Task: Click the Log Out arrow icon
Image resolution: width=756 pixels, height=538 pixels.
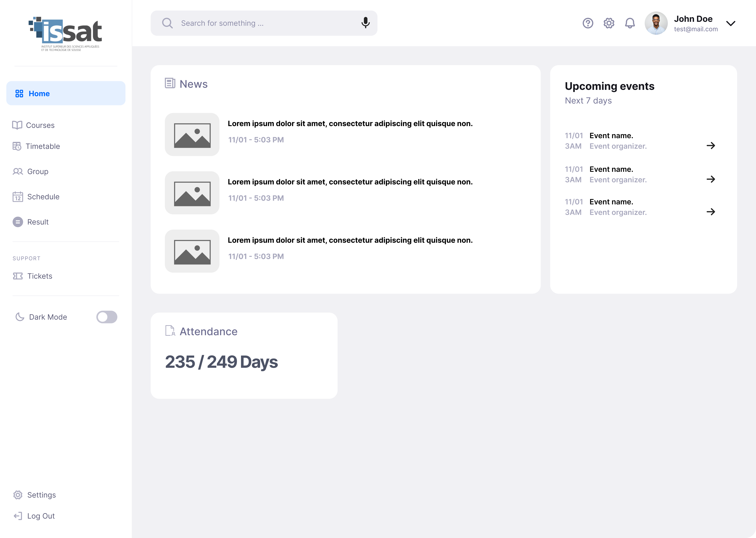Action: pyautogui.click(x=18, y=516)
